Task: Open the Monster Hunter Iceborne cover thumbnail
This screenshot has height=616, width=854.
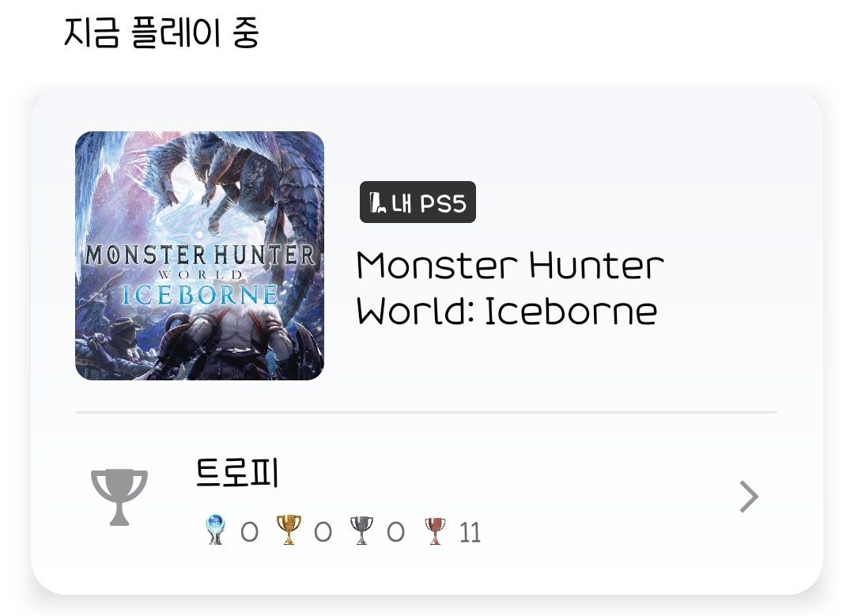Action: pos(199,255)
